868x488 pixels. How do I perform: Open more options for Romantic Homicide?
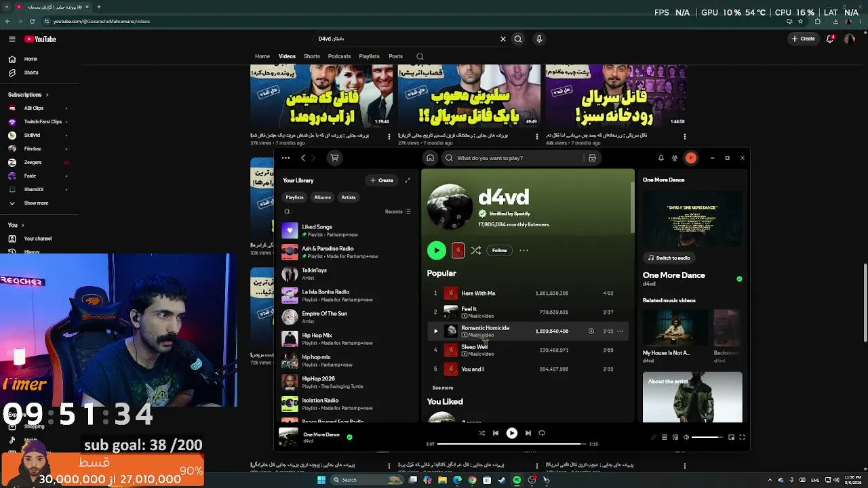pyautogui.click(x=620, y=331)
